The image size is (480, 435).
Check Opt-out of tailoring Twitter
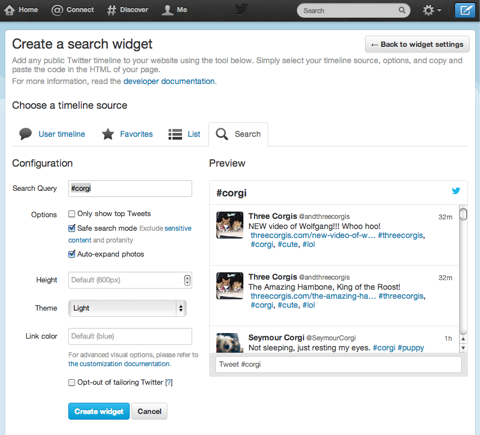click(71, 382)
